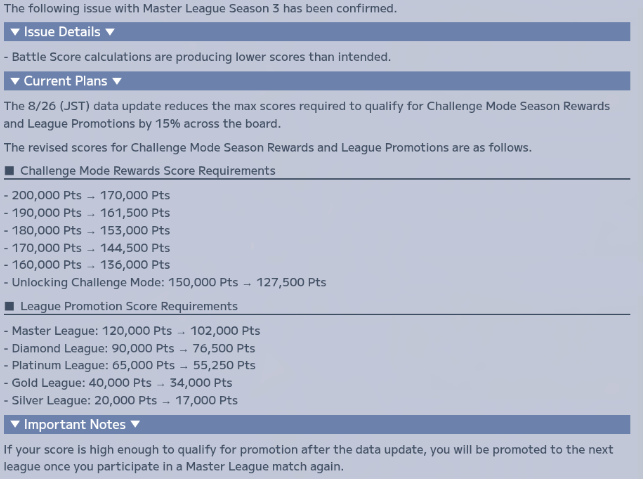Screen dimensions: 643x479
Task: Click the square bullet before League Promotion Score
Action: pos(9,306)
